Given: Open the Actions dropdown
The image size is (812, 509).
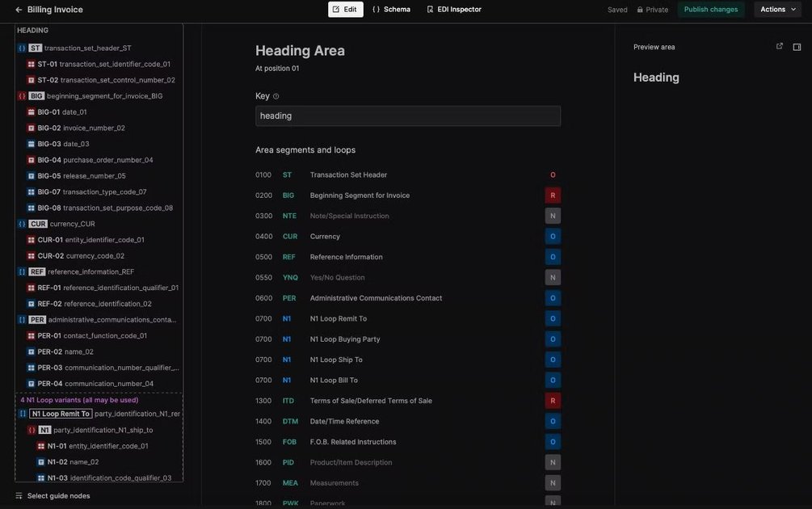Looking at the screenshot, I should click(x=774, y=7).
